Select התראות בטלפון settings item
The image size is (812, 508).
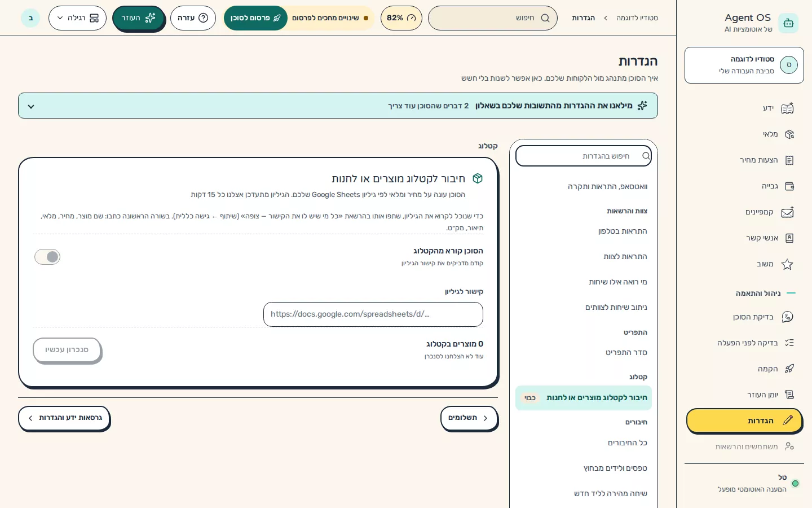[584, 231]
